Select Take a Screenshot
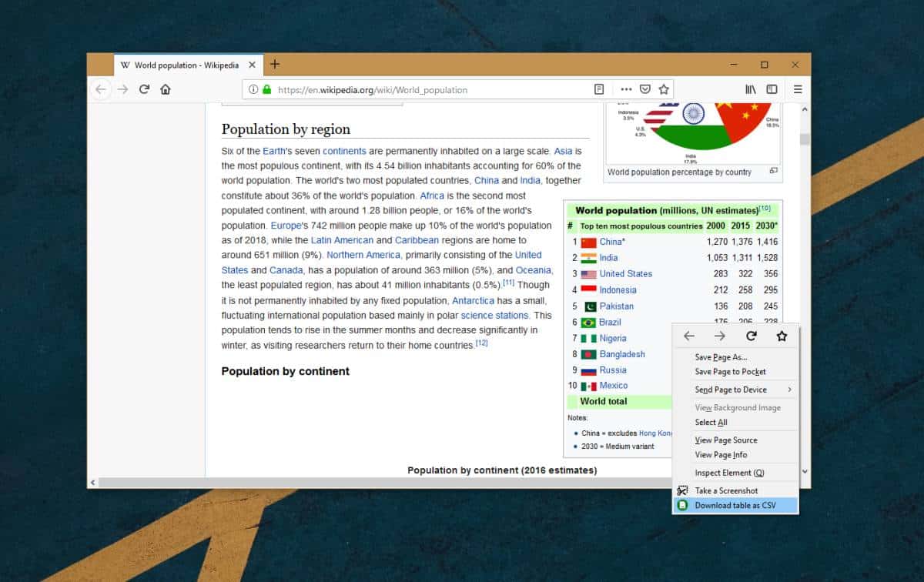This screenshot has height=582, width=924. click(x=735, y=490)
